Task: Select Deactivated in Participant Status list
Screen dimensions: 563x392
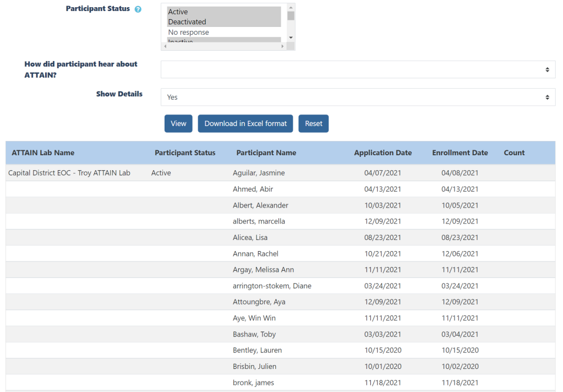Action: [187, 22]
